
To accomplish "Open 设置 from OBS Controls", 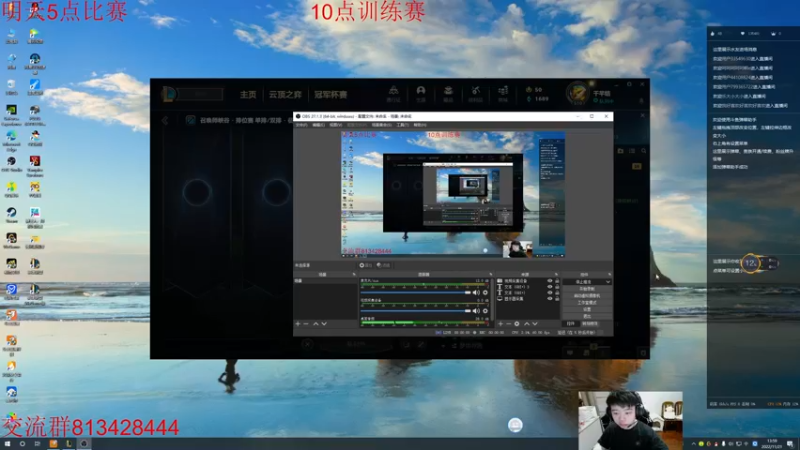I will (x=587, y=309).
